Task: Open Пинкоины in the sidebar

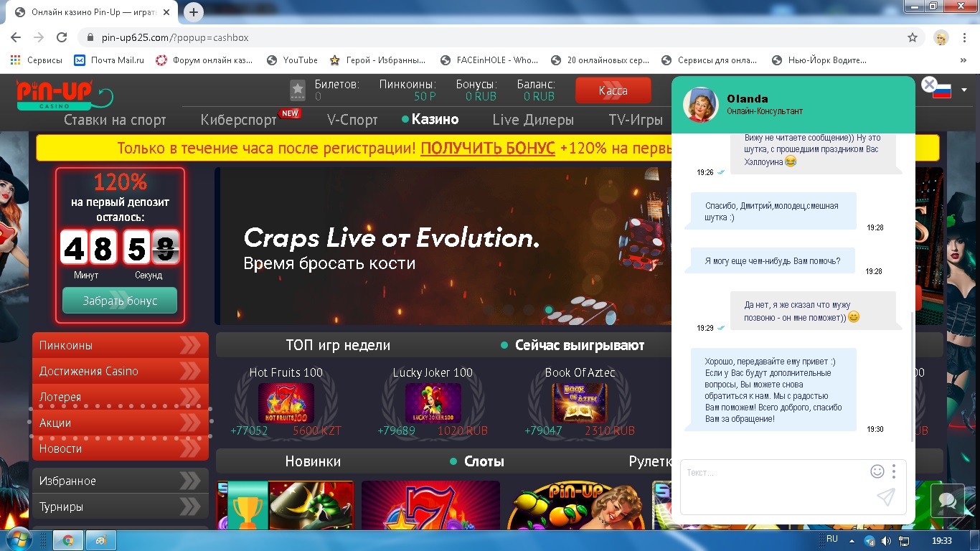Action: click(121, 345)
